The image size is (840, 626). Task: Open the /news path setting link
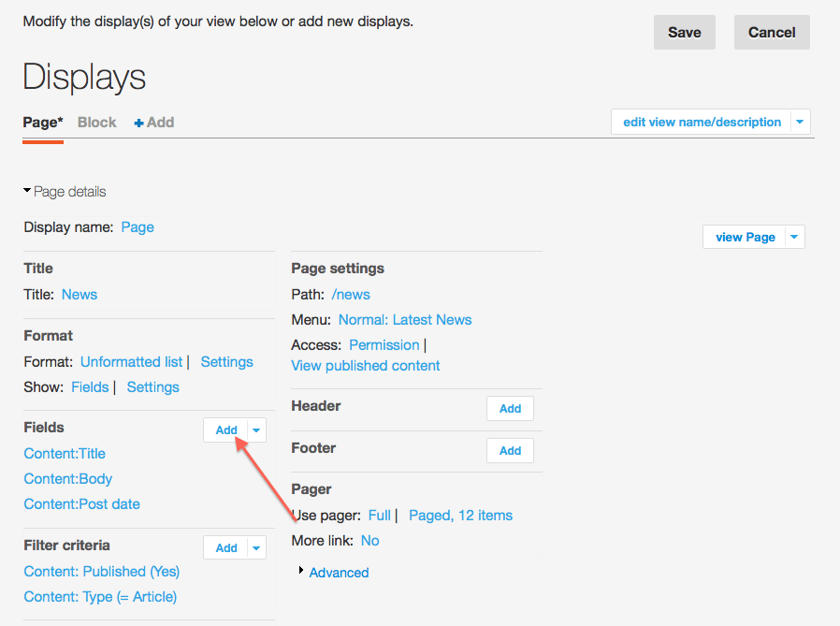click(x=351, y=294)
